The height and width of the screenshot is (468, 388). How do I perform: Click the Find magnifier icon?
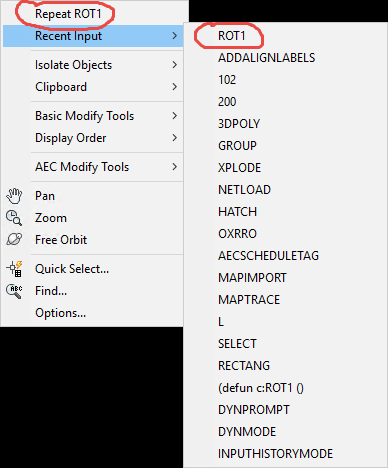coord(14,291)
